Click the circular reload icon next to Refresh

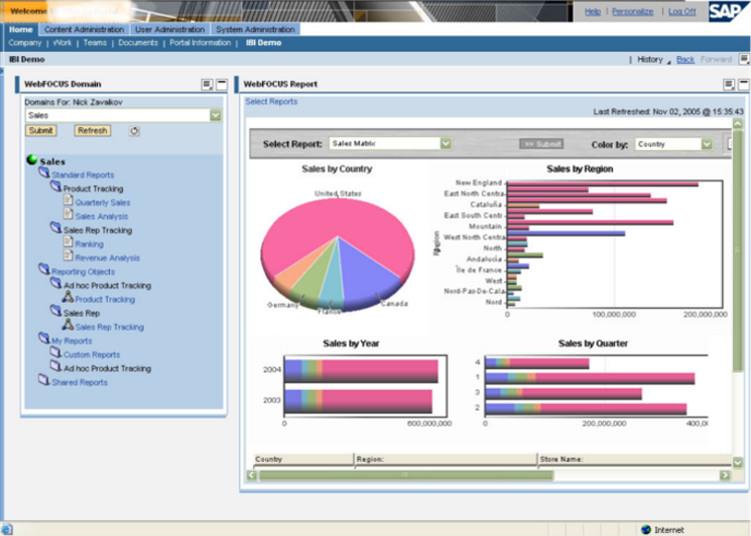coord(134,131)
